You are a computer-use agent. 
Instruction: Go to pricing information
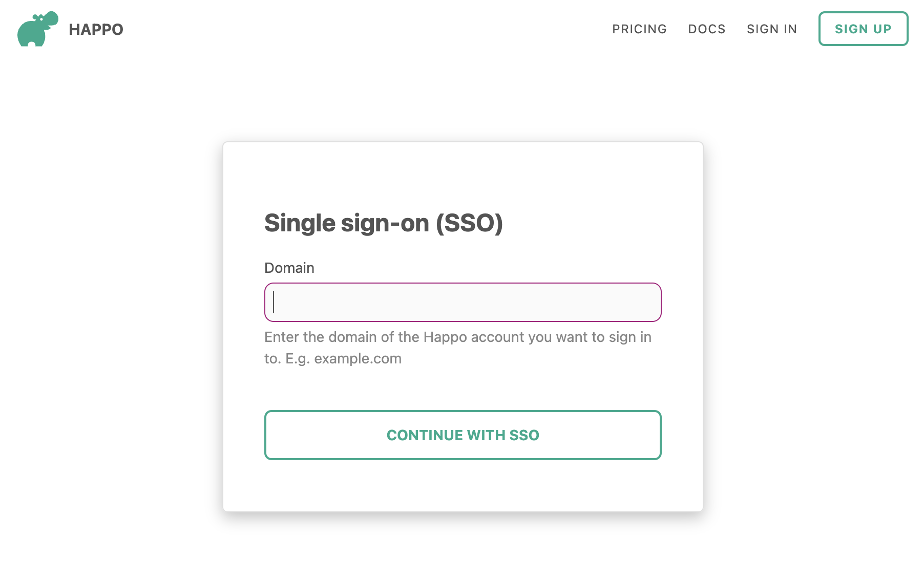click(x=639, y=29)
